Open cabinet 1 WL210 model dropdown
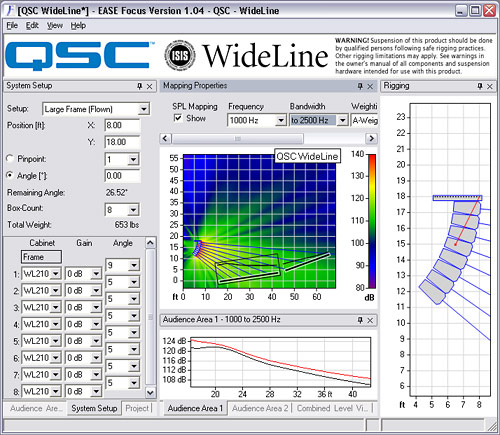 (56, 274)
